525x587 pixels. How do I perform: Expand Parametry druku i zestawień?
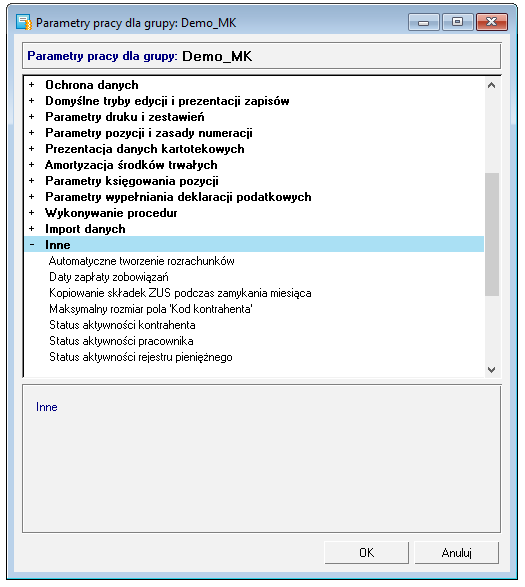point(32,117)
